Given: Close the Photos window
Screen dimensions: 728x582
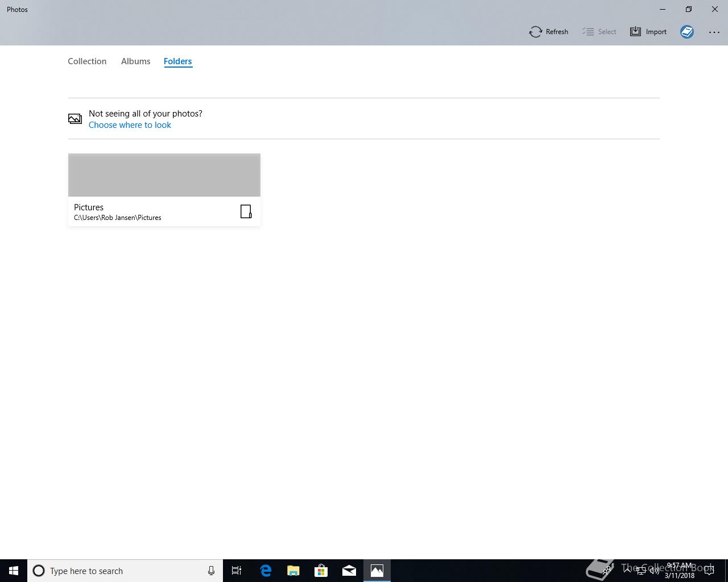Looking at the screenshot, I should pos(715,9).
